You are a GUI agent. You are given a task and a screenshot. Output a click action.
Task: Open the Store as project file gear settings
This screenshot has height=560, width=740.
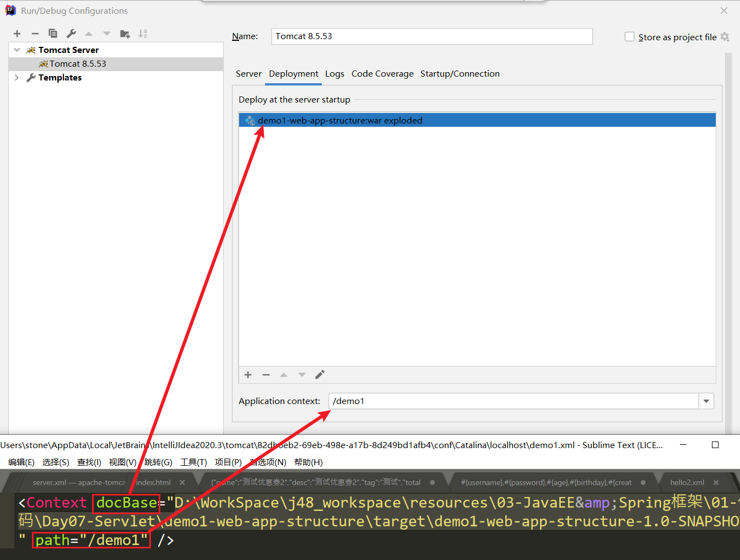tap(725, 37)
